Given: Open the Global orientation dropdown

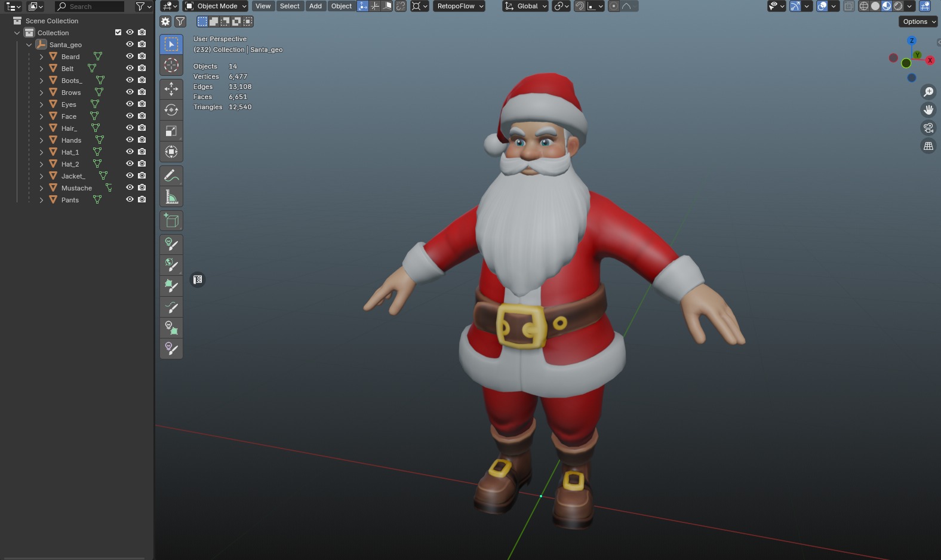Looking at the screenshot, I should coord(525,6).
